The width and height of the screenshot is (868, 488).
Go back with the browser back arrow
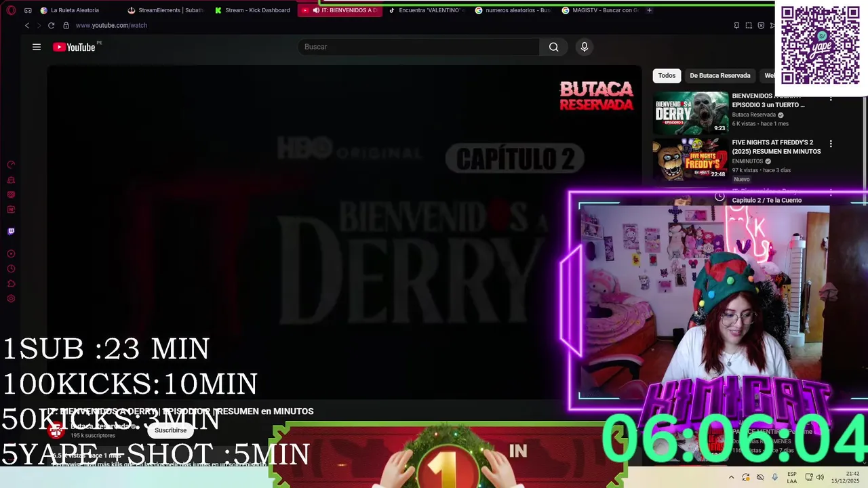[27, 25]
